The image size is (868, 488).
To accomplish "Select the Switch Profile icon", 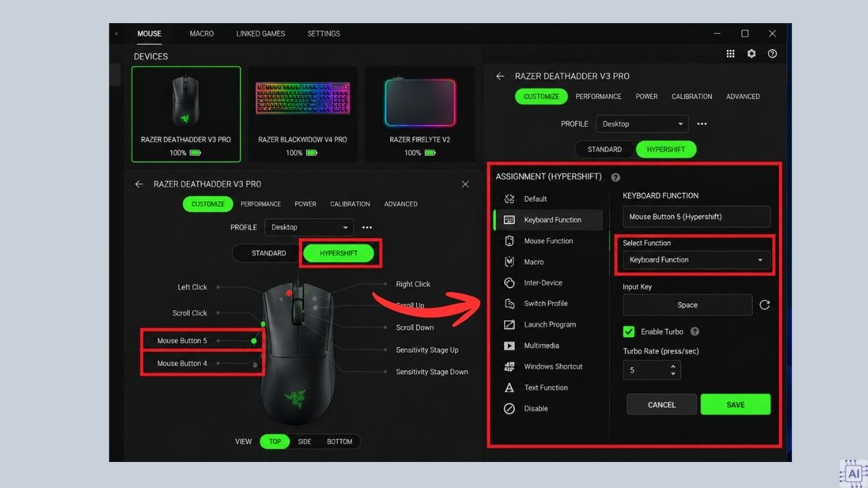I will [x=509, y=304].
